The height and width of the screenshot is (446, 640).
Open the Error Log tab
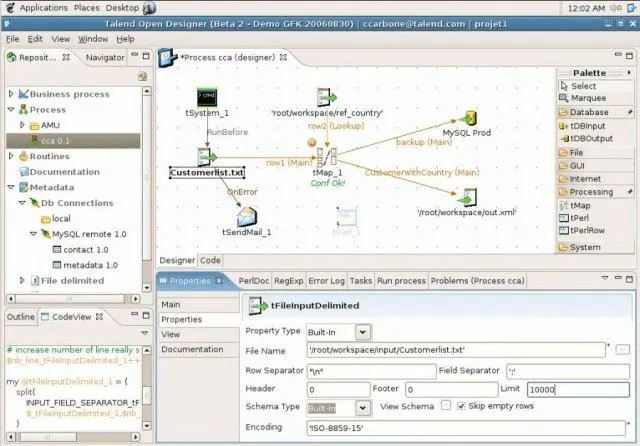click(x=326, y=281)
